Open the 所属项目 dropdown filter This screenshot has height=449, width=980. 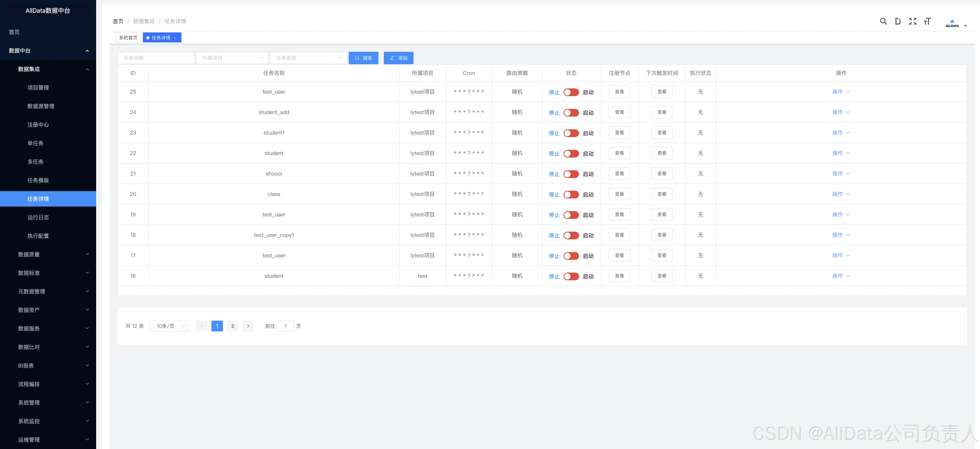pos(232,58)
